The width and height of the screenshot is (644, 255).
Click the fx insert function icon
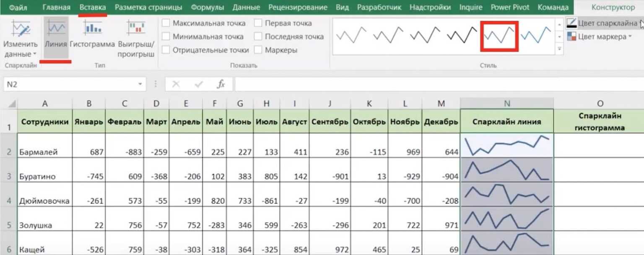tap(221, 84)
